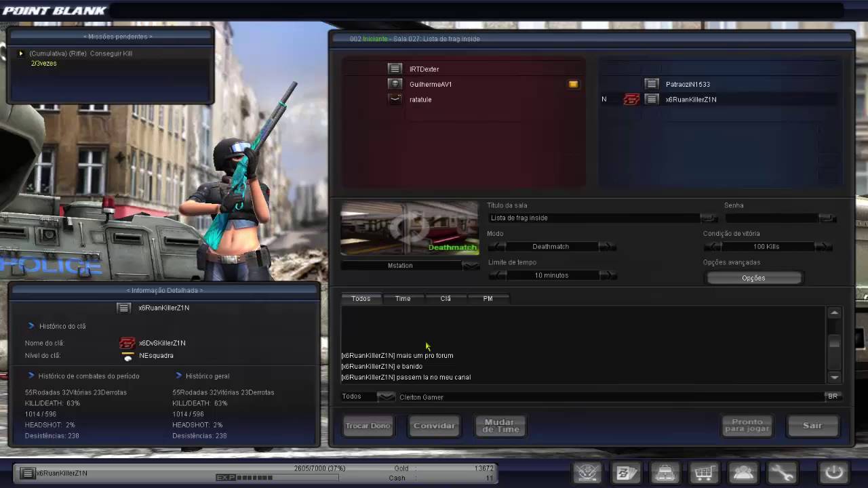This screenshot has width=868, height=488.
Task: Click the arrow icon beside pending mission entry
Action: 21,54
